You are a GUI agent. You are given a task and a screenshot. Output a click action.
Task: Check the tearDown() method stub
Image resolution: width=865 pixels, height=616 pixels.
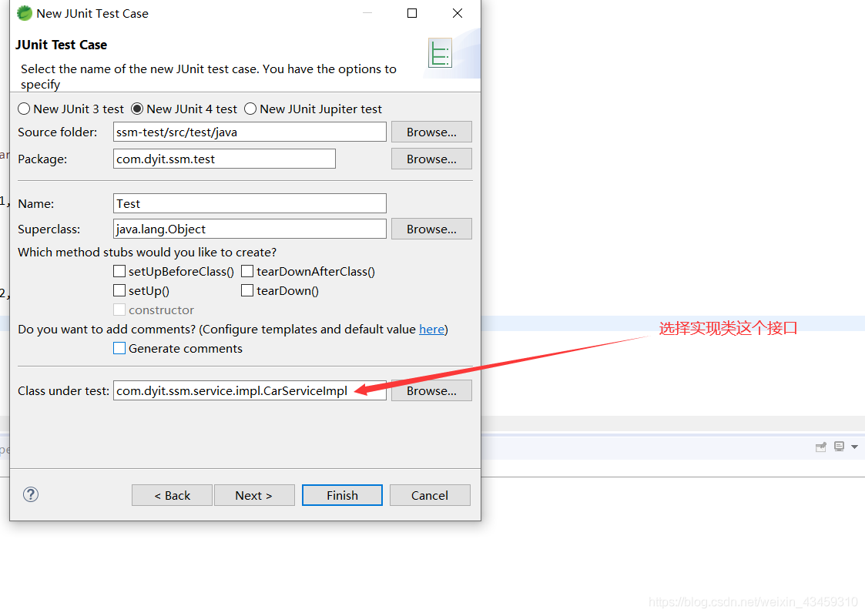point(247,290)
